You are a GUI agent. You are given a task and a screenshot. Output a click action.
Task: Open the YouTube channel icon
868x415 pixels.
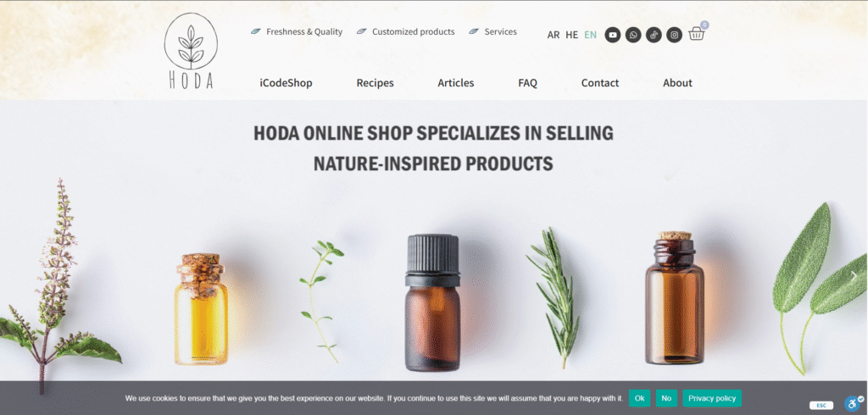coord(612,35)
